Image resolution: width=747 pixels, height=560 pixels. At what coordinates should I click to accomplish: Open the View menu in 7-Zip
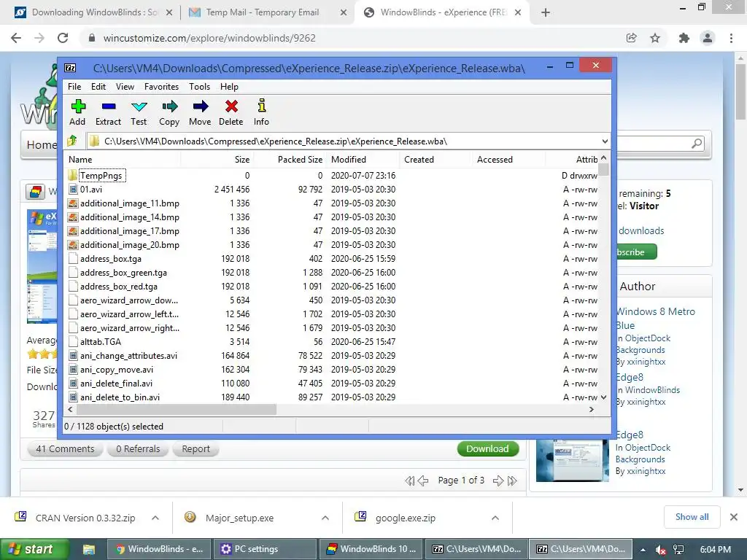(125, 87)
